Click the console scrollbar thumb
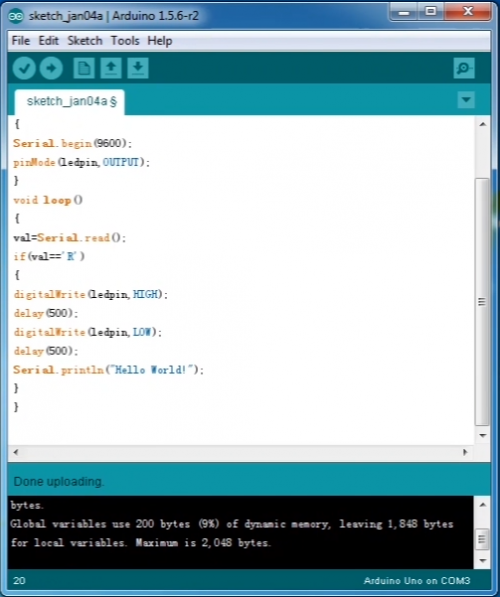The image size is (500, 597). (482, 539)
